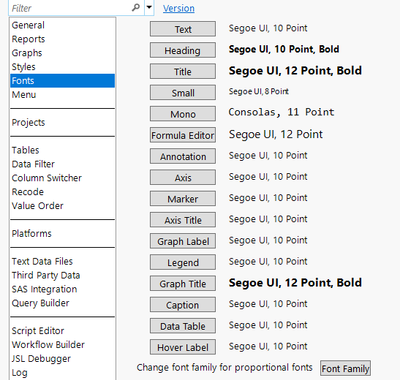Change the Text font button

(183, 29)
